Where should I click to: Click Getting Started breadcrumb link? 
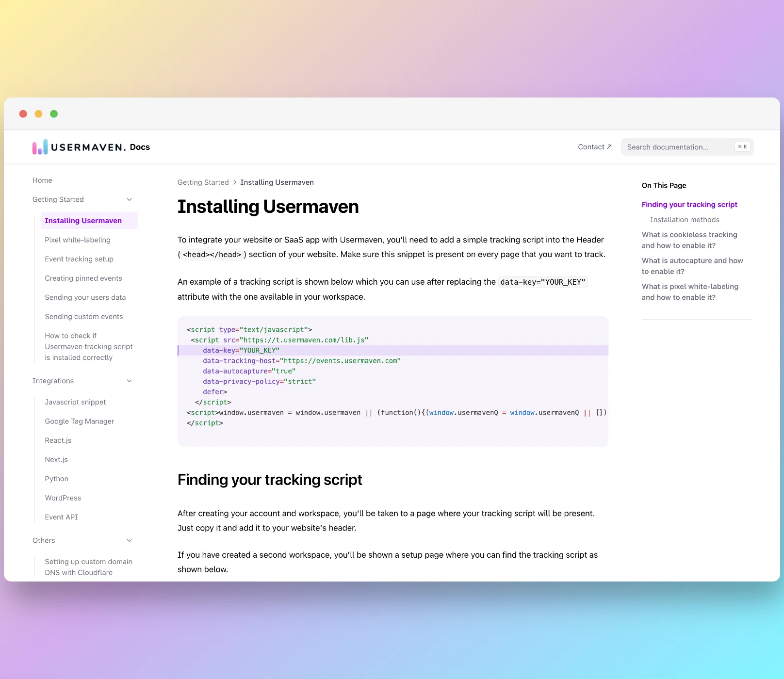(x=203, y=182)
